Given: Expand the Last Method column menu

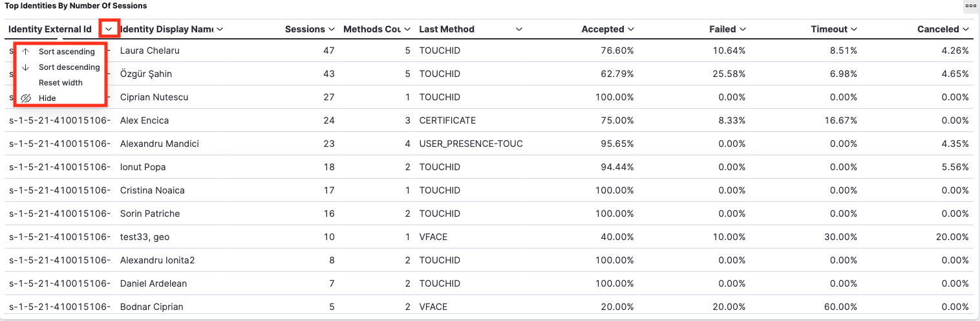Looking at the screenshot, I should pos(519,29).
